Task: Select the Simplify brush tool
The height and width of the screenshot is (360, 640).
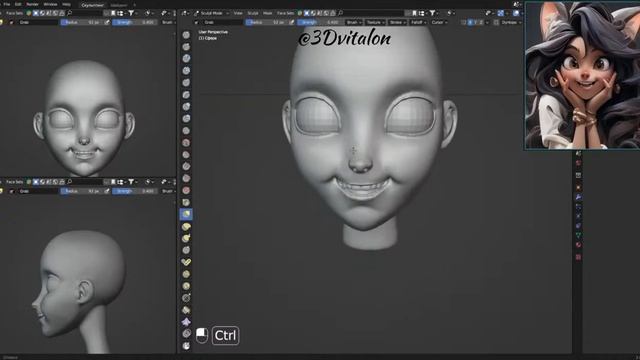Action: [186, 334]
